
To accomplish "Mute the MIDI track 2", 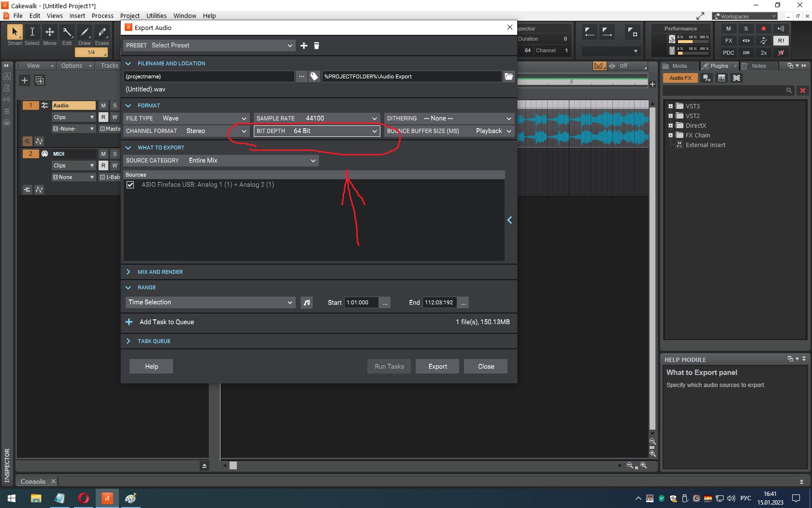I will (103, 154).
